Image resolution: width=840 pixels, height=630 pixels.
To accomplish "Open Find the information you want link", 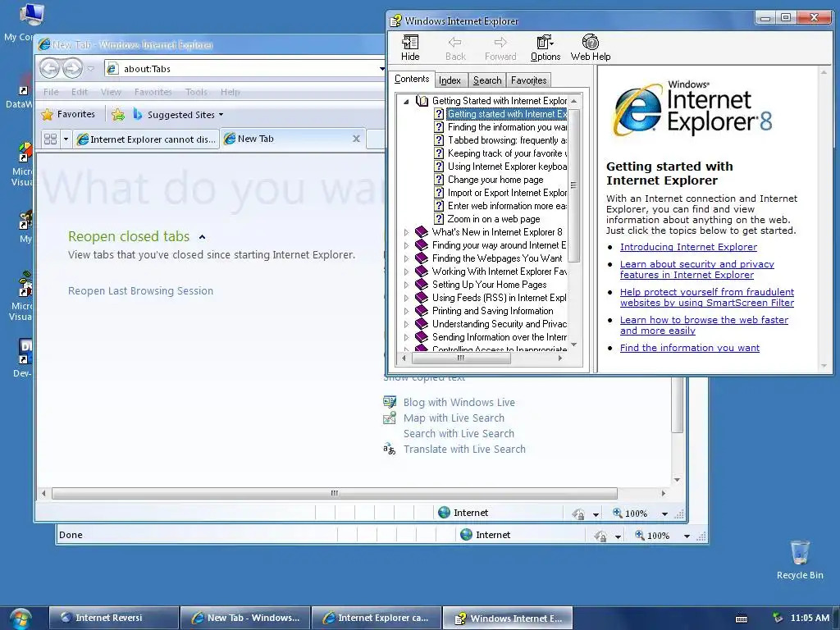I will 689,348.
